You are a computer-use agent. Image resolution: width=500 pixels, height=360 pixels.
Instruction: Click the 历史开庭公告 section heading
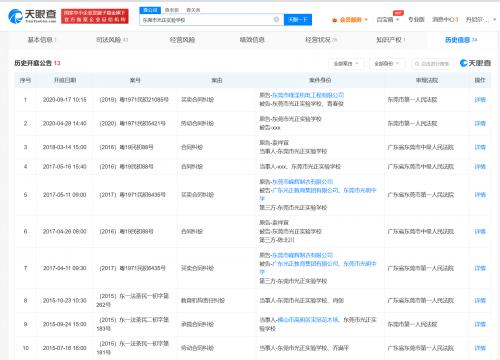[x=33, y=63]
